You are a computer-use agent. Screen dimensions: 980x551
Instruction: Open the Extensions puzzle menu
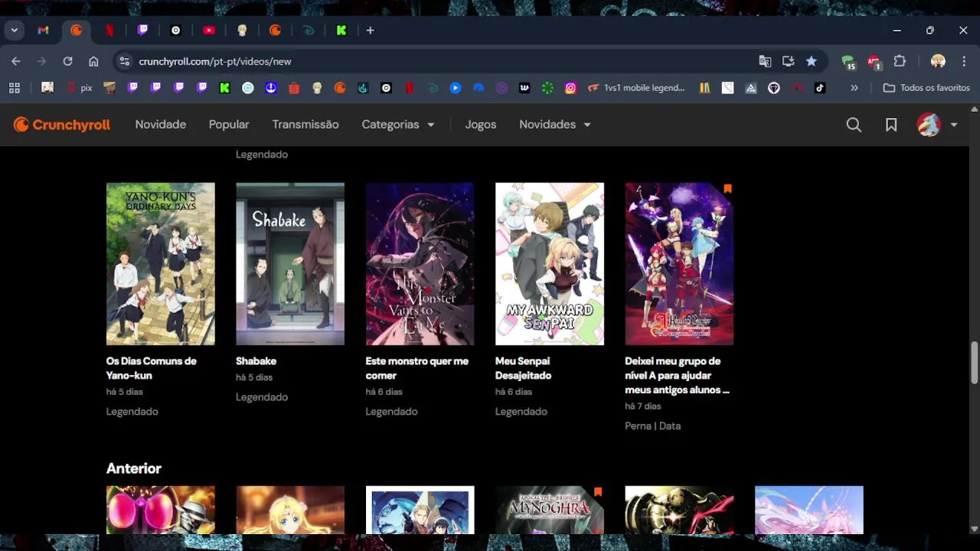pos(900,61)
